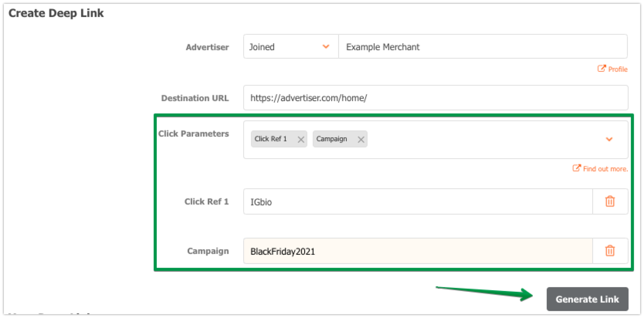Click into the Destination URL field
Image resolution: width=644 pixels, height=318 pixels.
coord(435,98)
